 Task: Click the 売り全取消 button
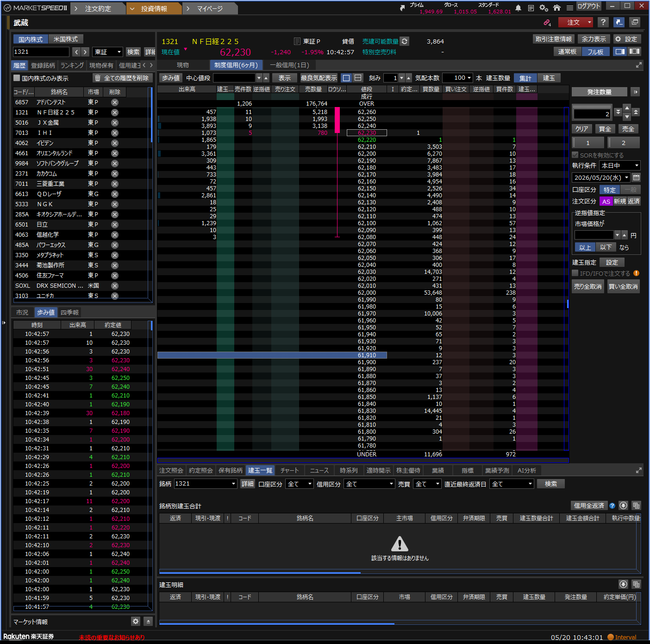pyautogui.click(x=588, y=286)
